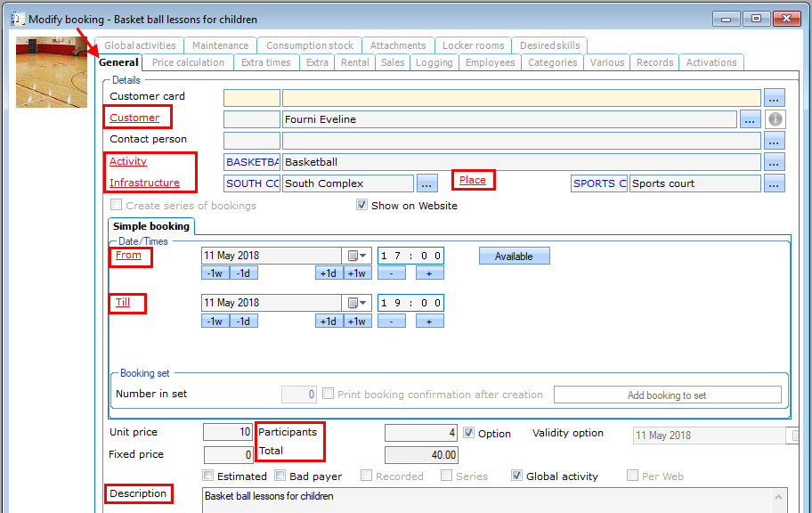Screen dimensions: 812x513
Task: Switch to Price calculation tab
Action: (188, 62)
